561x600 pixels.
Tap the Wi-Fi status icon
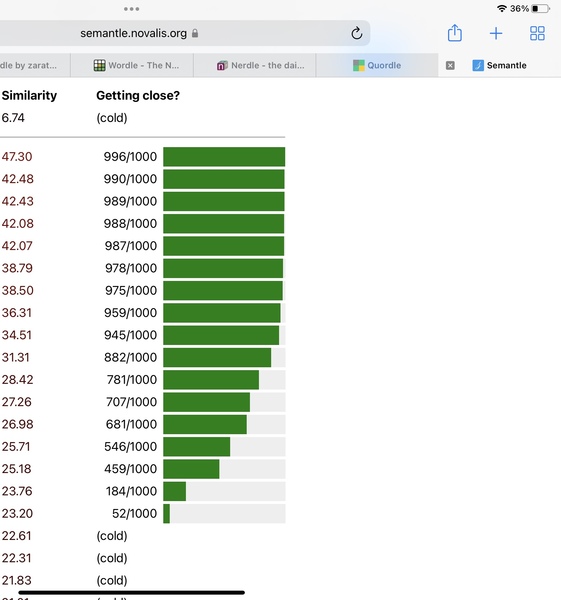501,8
